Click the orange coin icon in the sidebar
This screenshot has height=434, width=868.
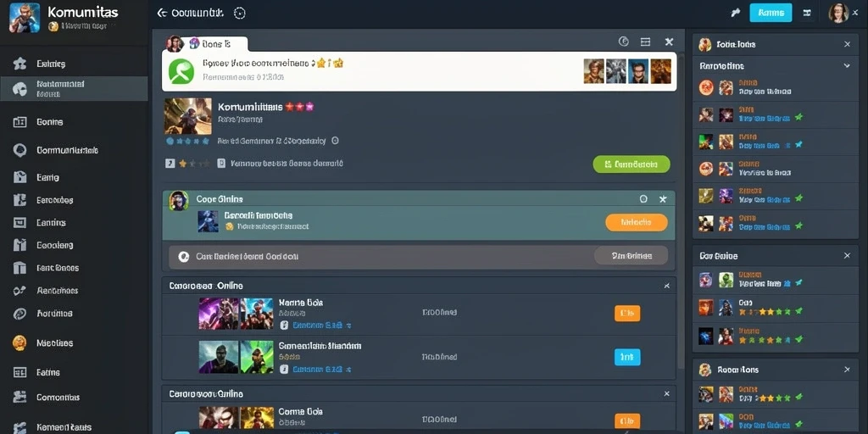click(x=19, y=343)
